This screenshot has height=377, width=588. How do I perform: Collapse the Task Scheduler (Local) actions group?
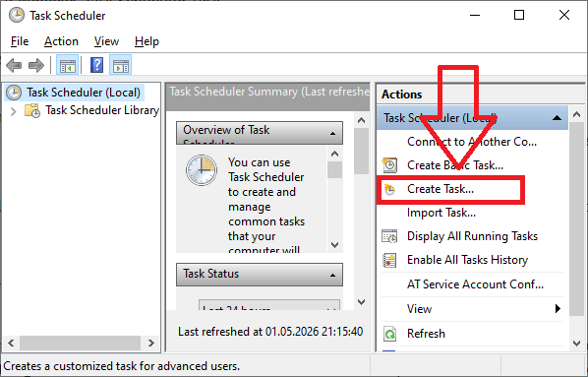557,118
